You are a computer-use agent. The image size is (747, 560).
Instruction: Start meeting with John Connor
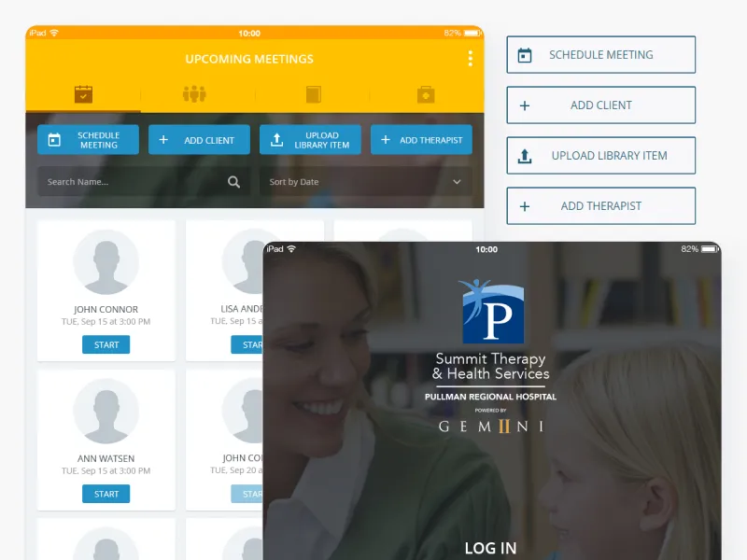(x=106, y=344)
